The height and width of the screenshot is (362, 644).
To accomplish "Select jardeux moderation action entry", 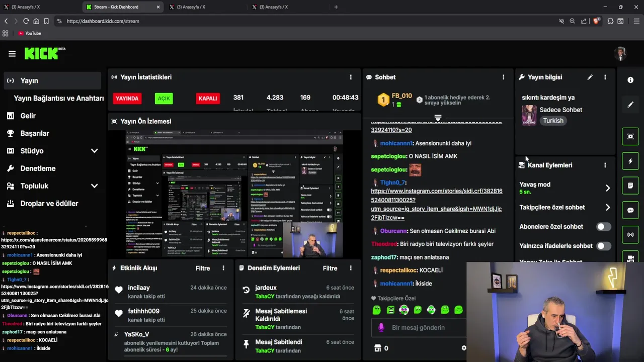I will coord(298,292).
